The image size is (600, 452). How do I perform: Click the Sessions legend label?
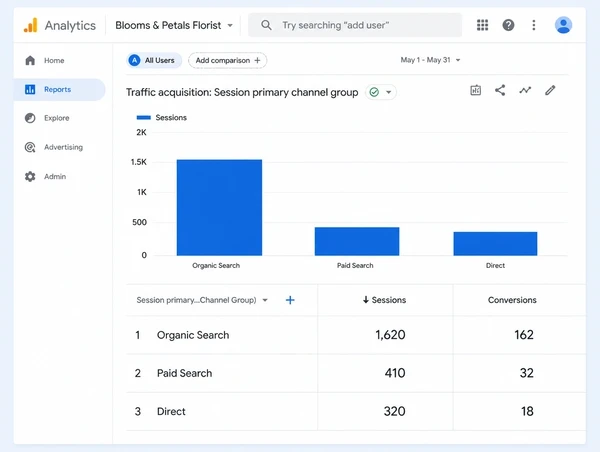pos(171,118)
